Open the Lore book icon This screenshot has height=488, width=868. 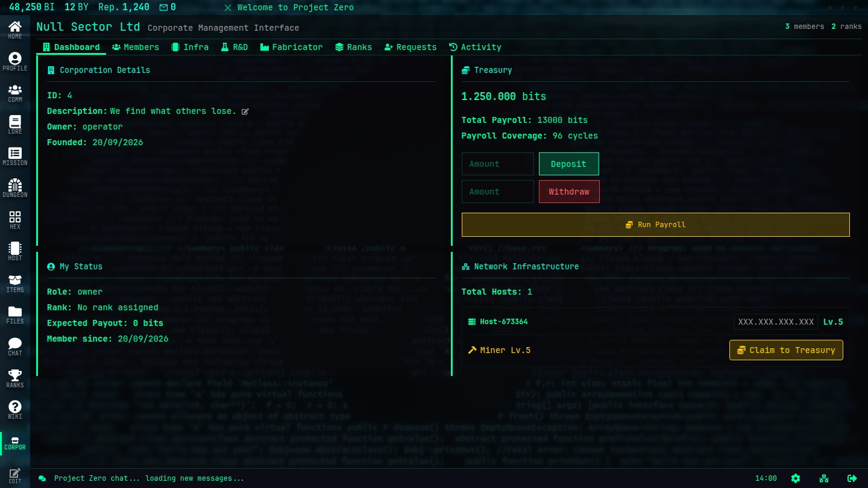(15, 125)
